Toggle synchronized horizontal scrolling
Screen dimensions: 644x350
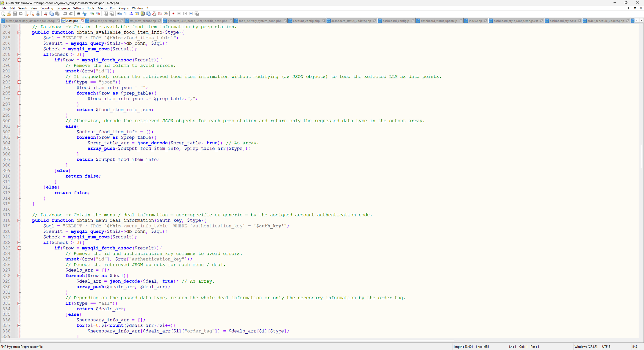pos(112,14)
